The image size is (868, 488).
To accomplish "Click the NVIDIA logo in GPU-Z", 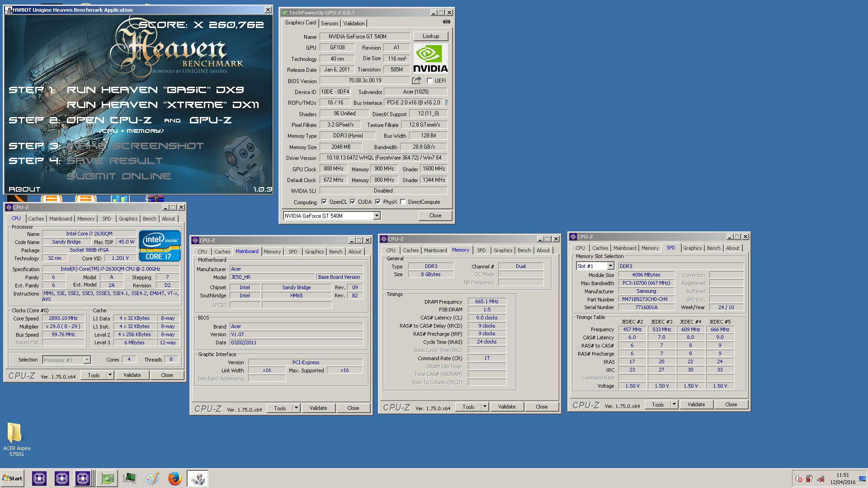I will point(430,58).
